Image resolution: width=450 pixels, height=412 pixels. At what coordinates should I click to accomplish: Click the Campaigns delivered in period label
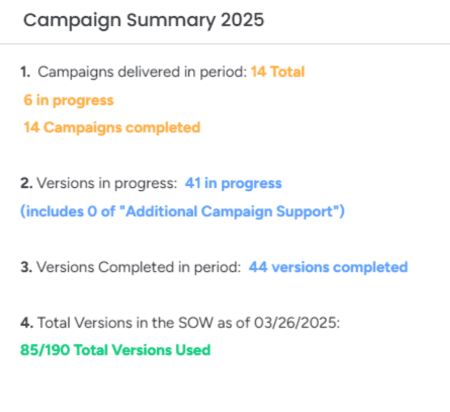click(142, 72)
